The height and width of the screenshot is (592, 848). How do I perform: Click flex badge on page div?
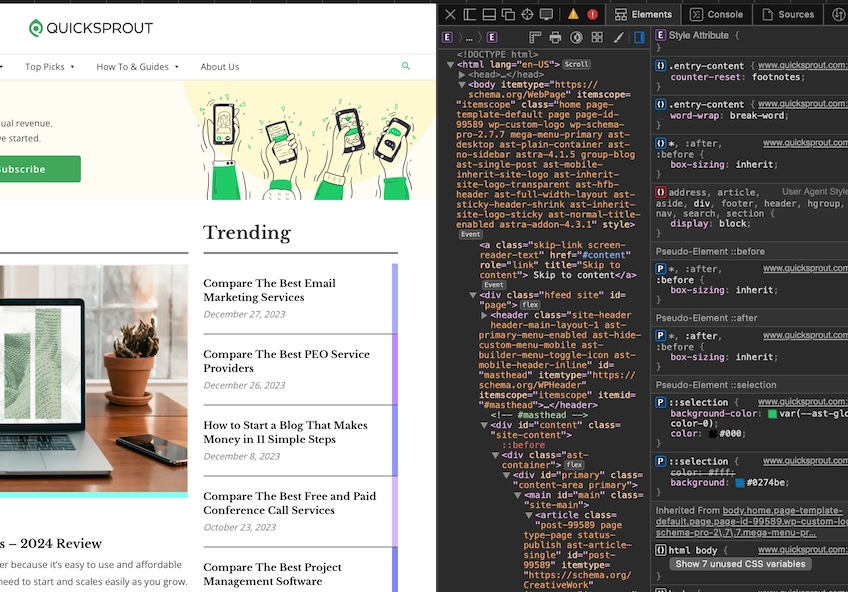(530, 305)
